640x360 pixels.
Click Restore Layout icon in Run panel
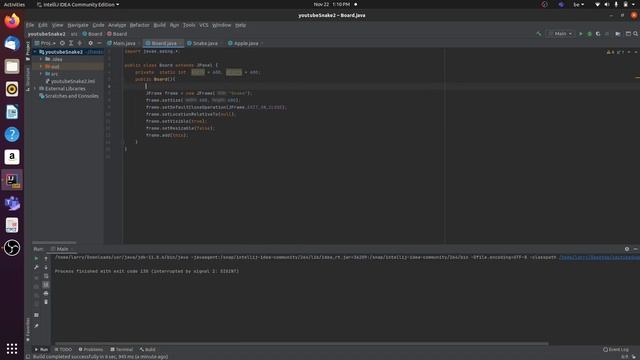click(x=36, y=315)
